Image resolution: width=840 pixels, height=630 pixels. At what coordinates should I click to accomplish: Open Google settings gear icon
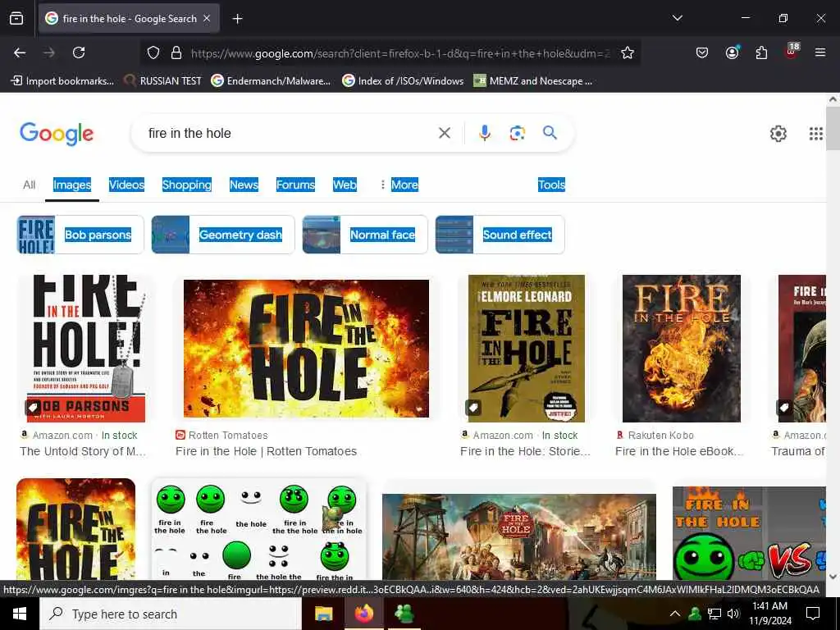tap(778, 134)
